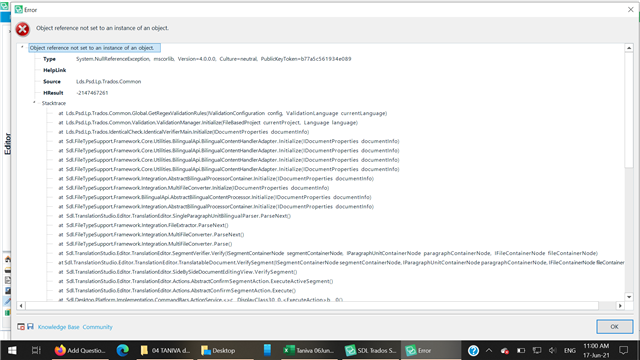Click the ENG language indicator
640x360 pixels.
[x=569, y=350]
